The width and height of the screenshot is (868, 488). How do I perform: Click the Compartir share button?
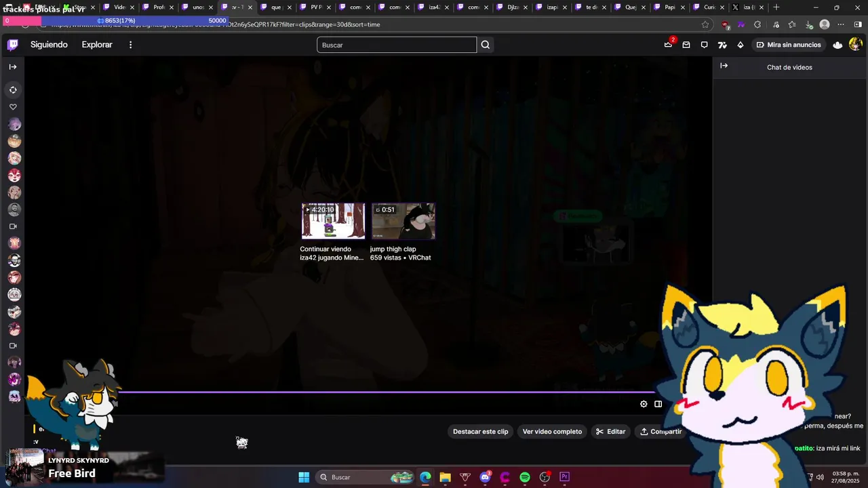660,432
